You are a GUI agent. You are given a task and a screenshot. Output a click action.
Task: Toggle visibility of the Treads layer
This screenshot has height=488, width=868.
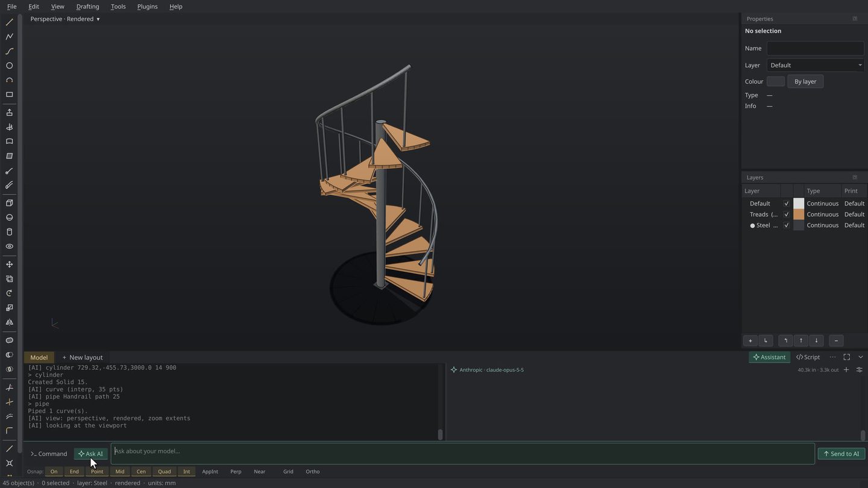pyautogui.click(x=786, y=214)
